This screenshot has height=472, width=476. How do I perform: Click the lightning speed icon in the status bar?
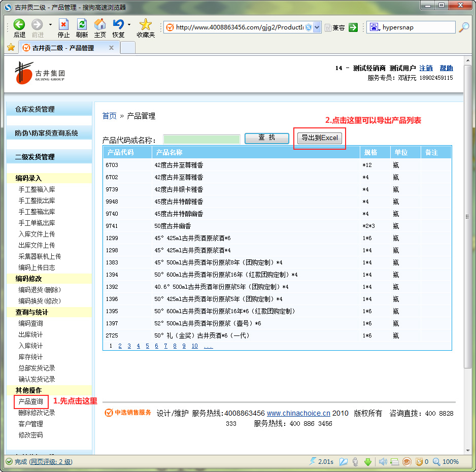313,461
